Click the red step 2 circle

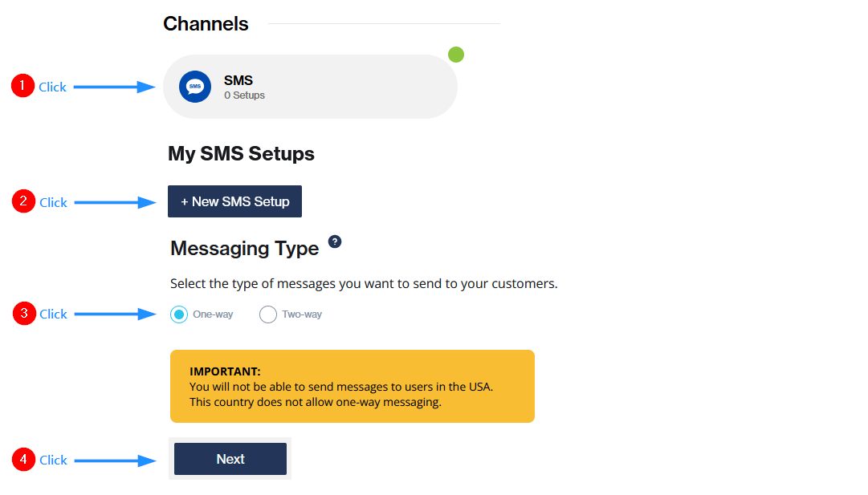click(23, 201)
